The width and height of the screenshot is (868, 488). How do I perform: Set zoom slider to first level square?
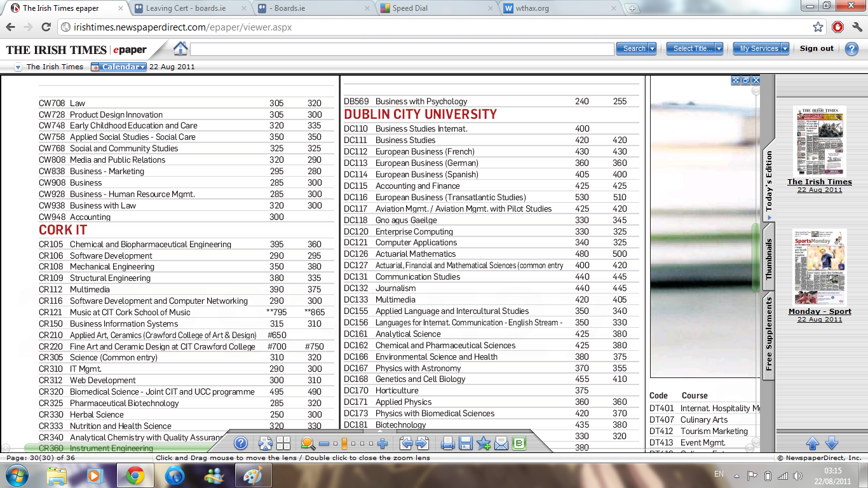[335, 444]
